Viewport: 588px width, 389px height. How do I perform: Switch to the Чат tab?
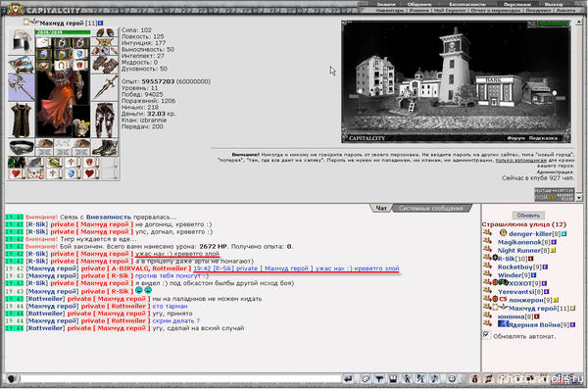point(381,208)
